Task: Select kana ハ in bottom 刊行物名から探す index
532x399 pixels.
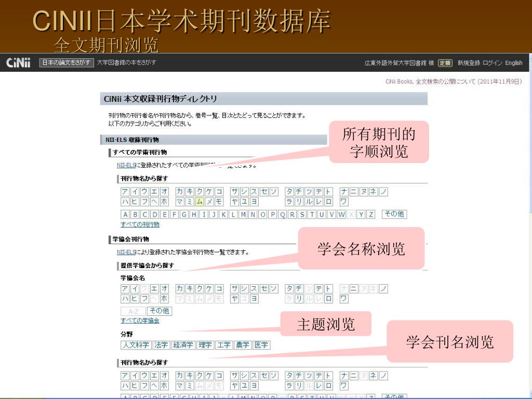Action: pos(125,386)
